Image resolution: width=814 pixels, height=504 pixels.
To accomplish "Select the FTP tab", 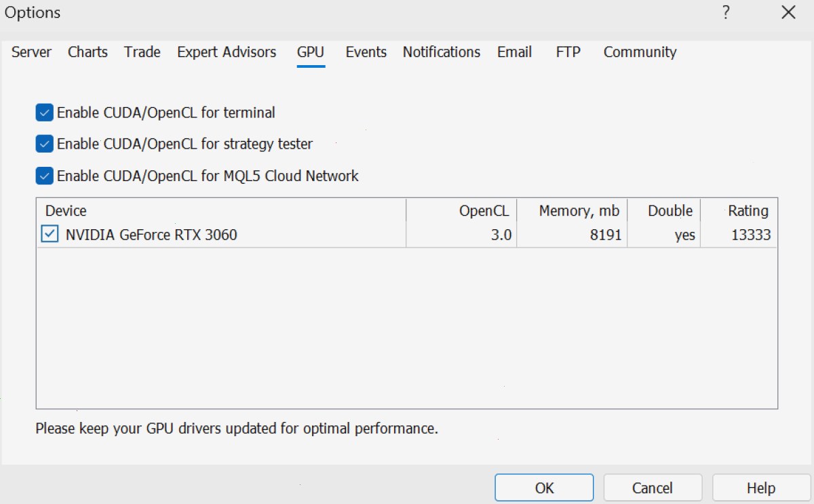I will click(568, 52).
